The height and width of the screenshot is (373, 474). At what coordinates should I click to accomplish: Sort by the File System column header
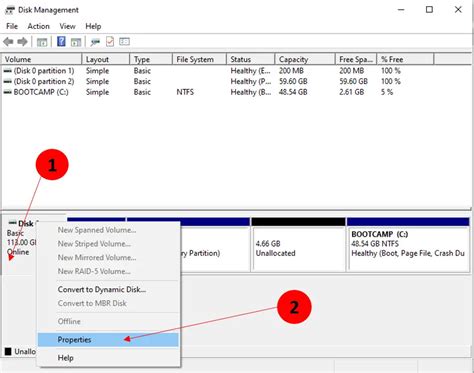199,59
